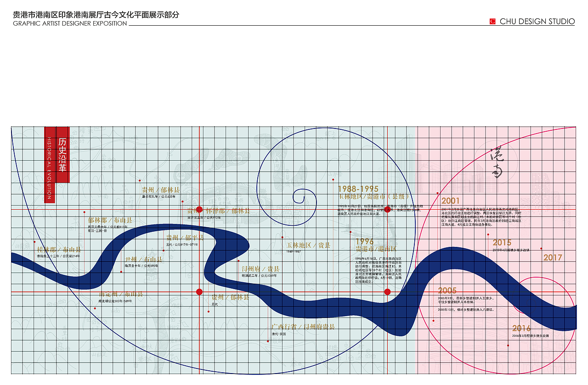Click the 郁林郡／布山县 heading

(x=110, y=220)
